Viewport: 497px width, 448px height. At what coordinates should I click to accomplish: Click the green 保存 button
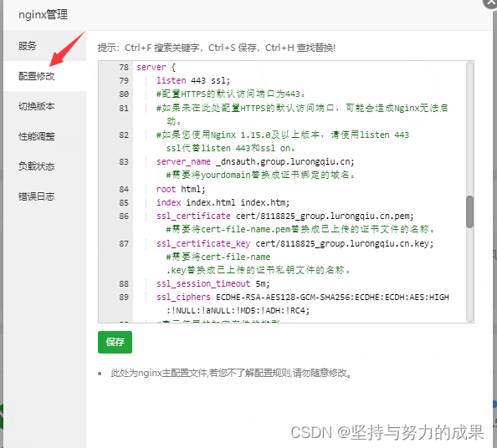click(115, 342)
